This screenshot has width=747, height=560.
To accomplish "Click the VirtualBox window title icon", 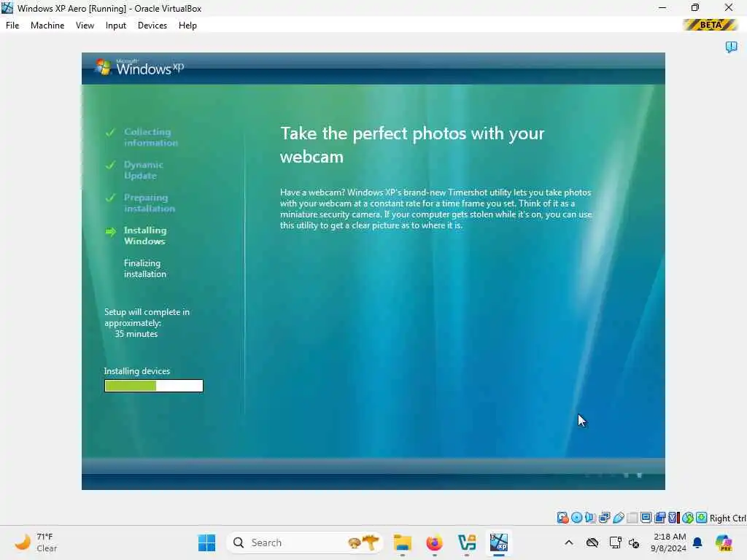I will point(7,8).
